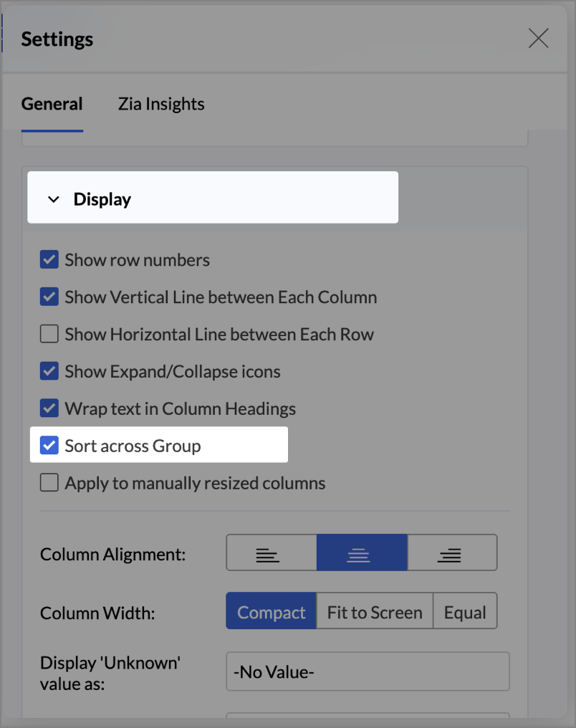Click the 'Unknown' value text field
The height and width of the screenshot is (728, 576).
(368, 671)
